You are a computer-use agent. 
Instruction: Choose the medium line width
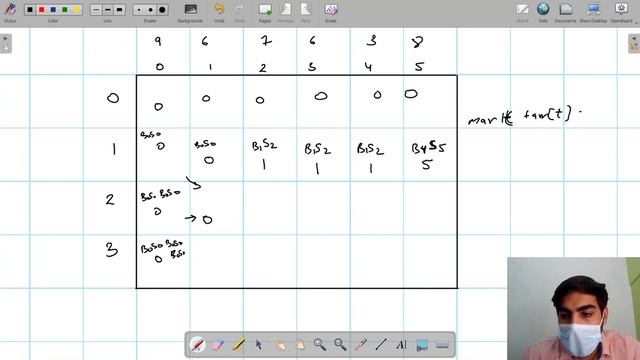click(x=108, y=9)
